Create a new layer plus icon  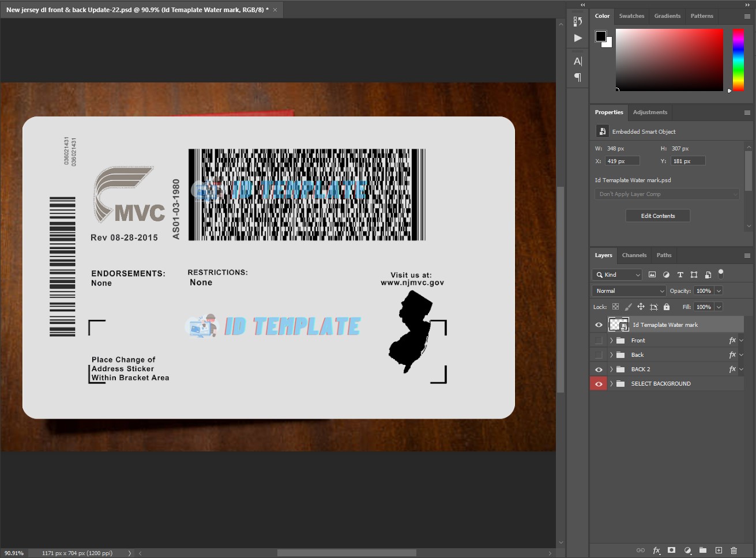(x=719, y=551)
